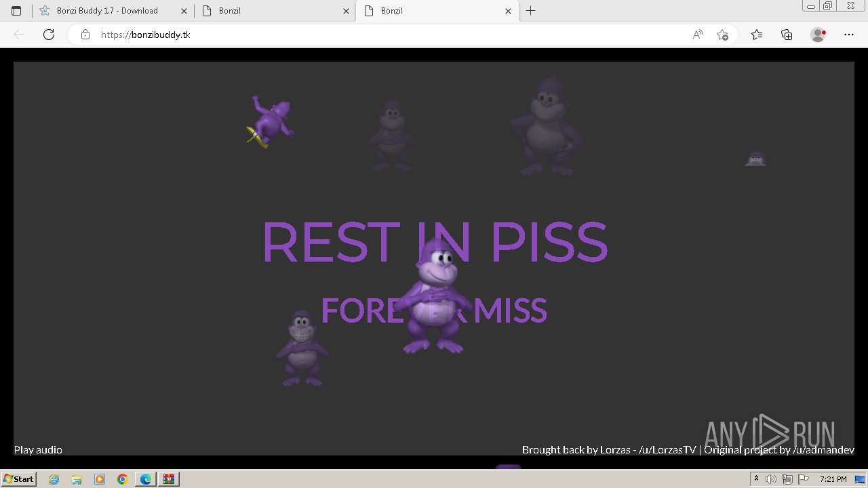Open Settings and more menu
868x488 pixels.
tap(848, 35)
